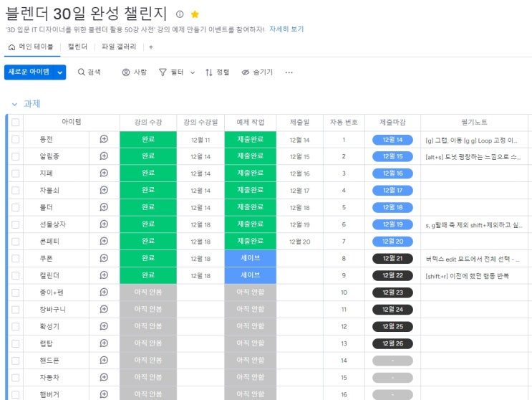Switch to the 파일 갤러리 tab
The image size is (532, 400).
coord(119,47)
